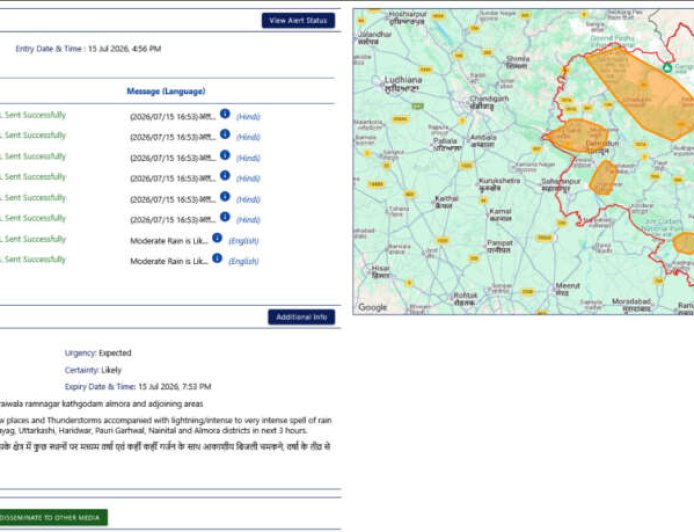The height and width of the screenshot is (532, 694).
Task: Click the small orange polygon near Saharanpur
Action: 603,178
